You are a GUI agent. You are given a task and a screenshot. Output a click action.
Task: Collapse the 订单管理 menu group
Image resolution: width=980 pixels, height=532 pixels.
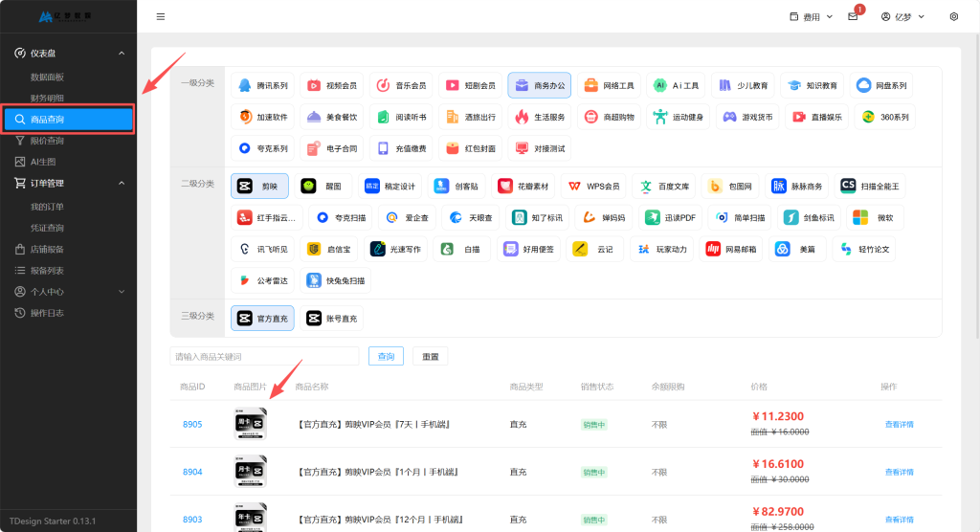pyautogui.click(x=68, y=183)
